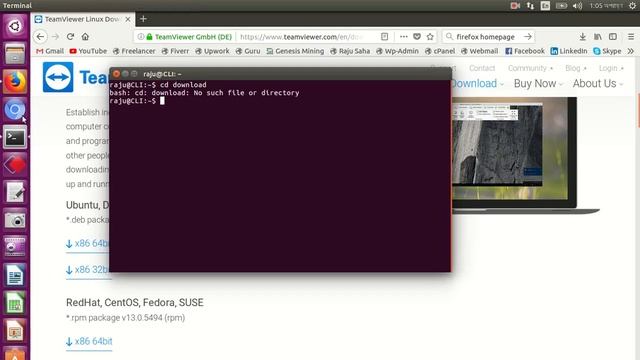Click the TeamViewer logo
This screenshot has height=360, width=640.
76,77
